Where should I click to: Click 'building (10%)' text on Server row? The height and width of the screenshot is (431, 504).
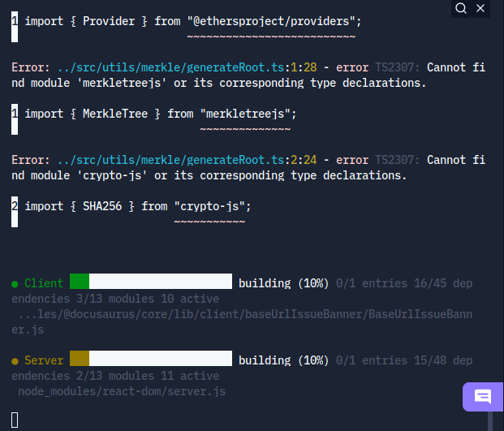tap(284, 360)
